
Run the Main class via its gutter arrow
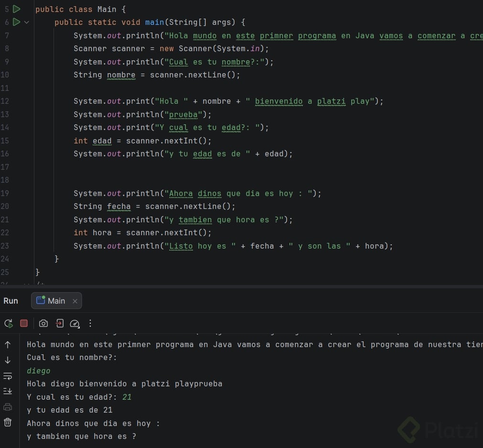pos(17,9)
